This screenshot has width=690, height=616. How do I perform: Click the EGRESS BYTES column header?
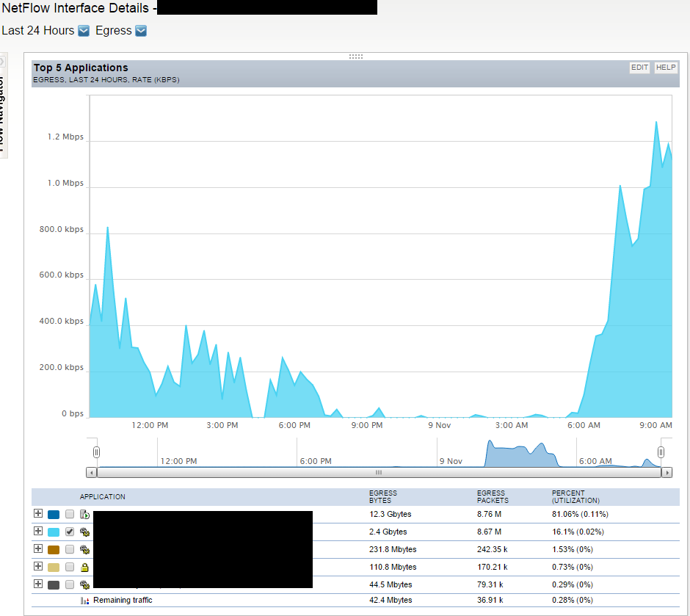(x=383, y=497)
